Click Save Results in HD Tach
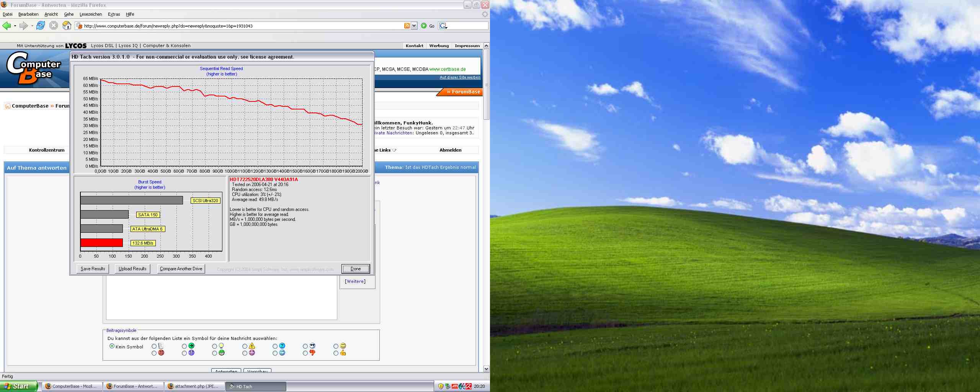The image size is (980, 392). coord(93,269)
